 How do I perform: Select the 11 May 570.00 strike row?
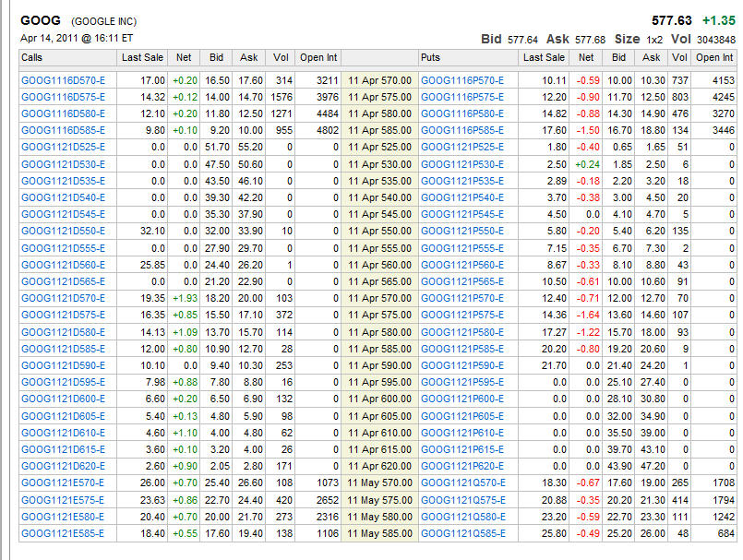(x=379, y=483)
